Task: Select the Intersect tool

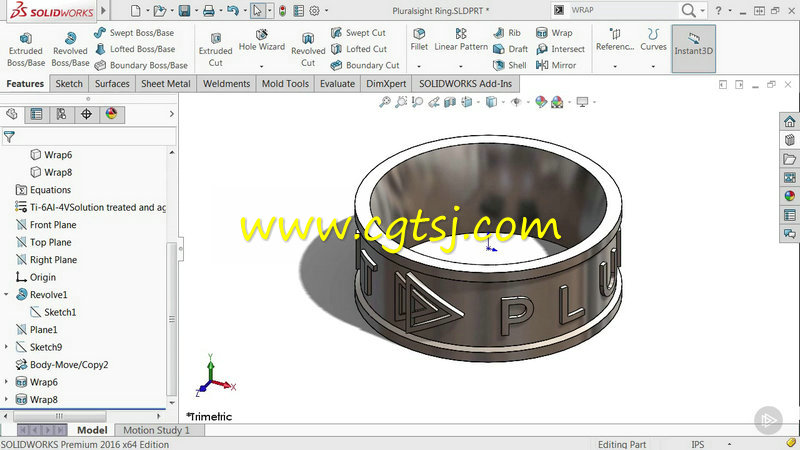Action: 560,49
